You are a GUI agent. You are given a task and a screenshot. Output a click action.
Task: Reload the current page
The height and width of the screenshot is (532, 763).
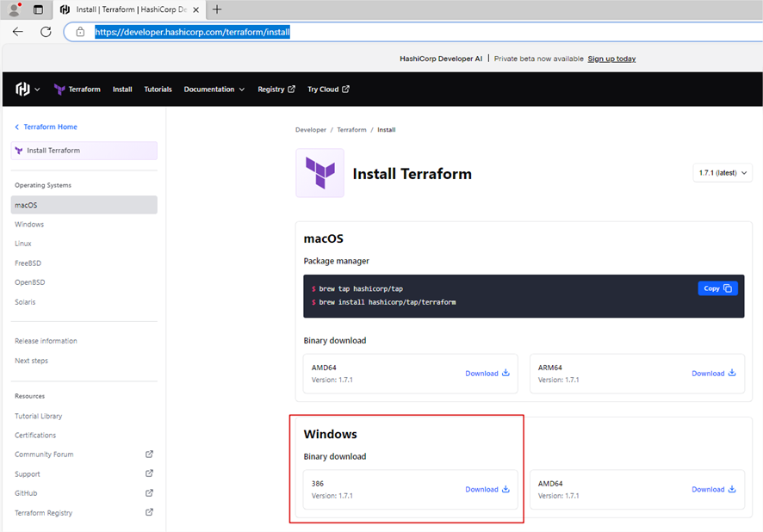click(46, 32)
